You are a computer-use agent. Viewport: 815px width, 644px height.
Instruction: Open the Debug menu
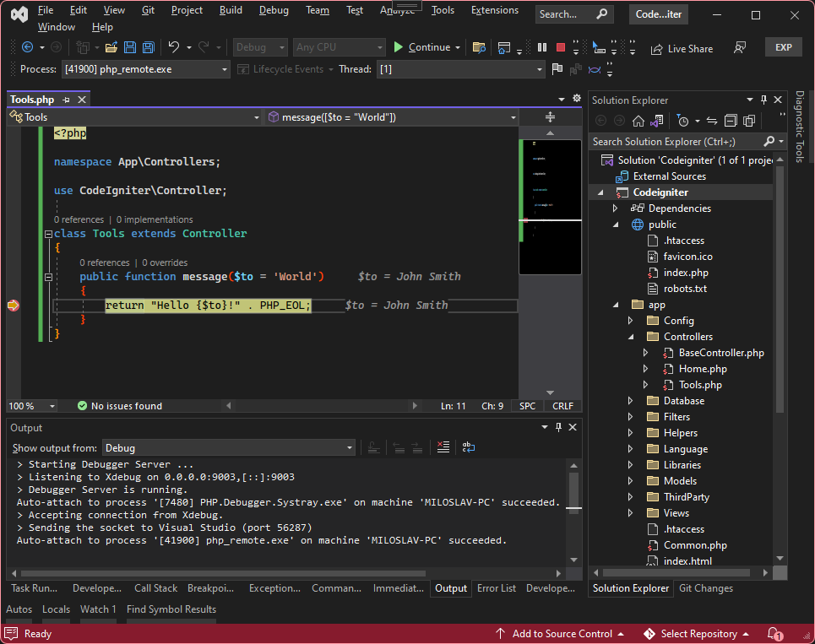coord(274,10)
